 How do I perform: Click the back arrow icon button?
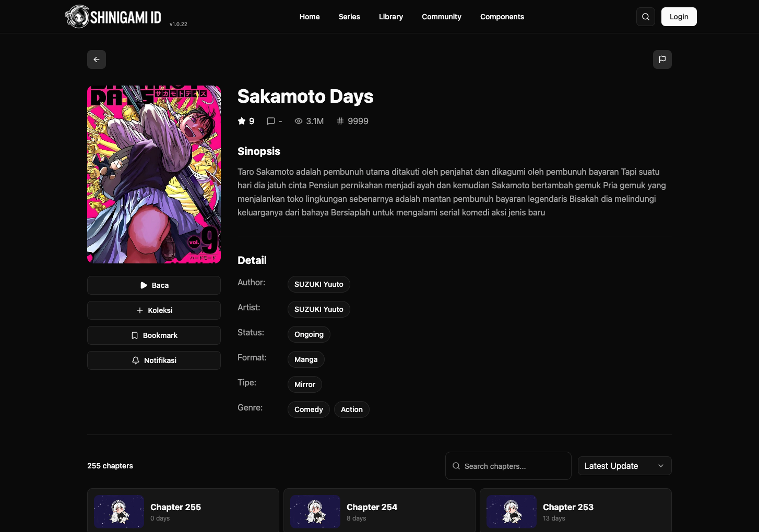pos(97,59)
